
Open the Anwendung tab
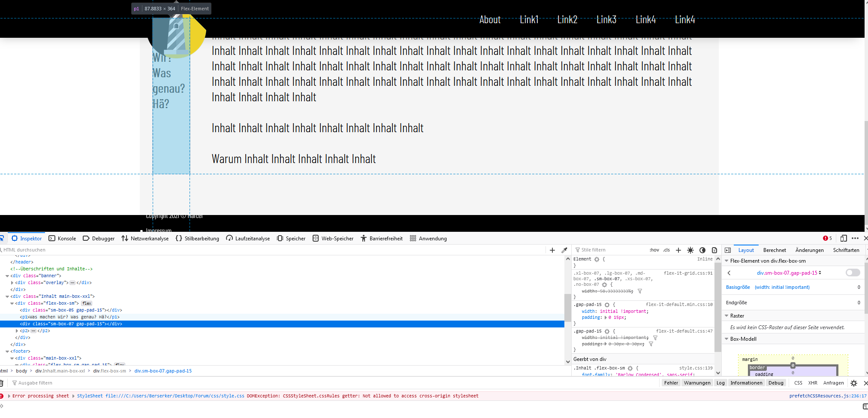click(x=428, y=239)
